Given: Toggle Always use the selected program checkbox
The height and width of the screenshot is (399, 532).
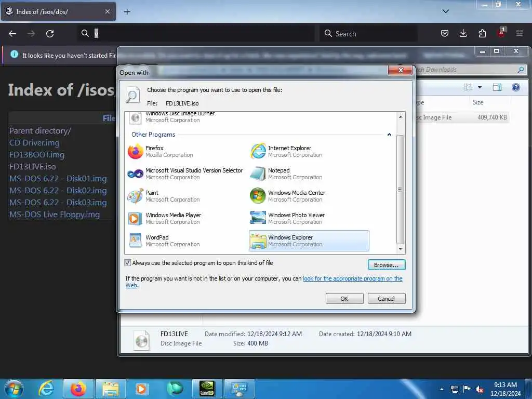Looking at the screenshot, I should pos(128,262).
